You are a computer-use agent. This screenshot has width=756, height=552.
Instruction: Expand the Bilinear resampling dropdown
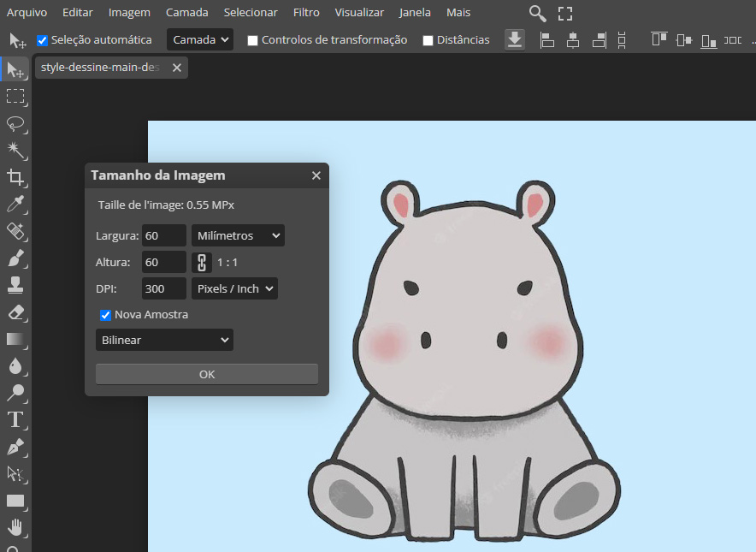[x=164, y=340]
